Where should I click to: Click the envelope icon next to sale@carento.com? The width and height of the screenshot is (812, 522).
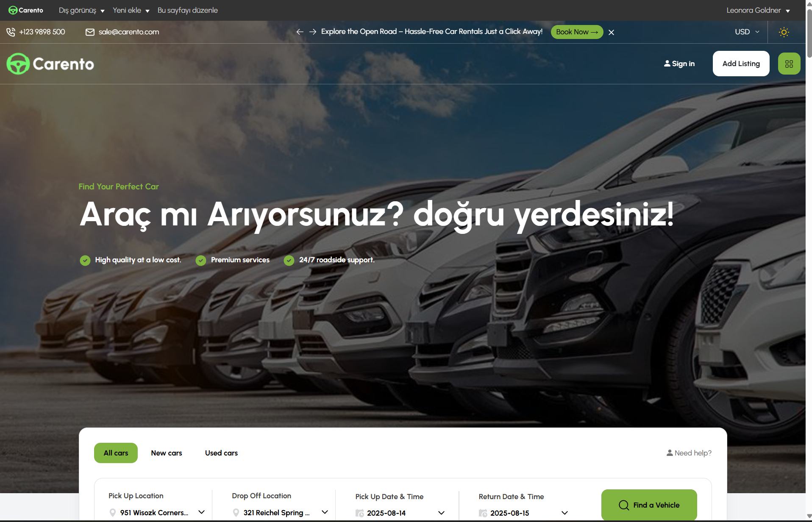click(90, 32)
